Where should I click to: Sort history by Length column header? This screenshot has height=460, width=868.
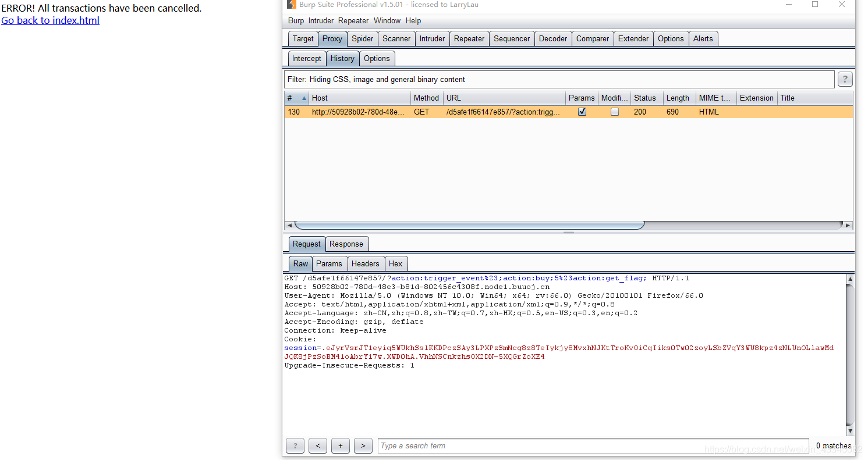click(x=680, y=98)
